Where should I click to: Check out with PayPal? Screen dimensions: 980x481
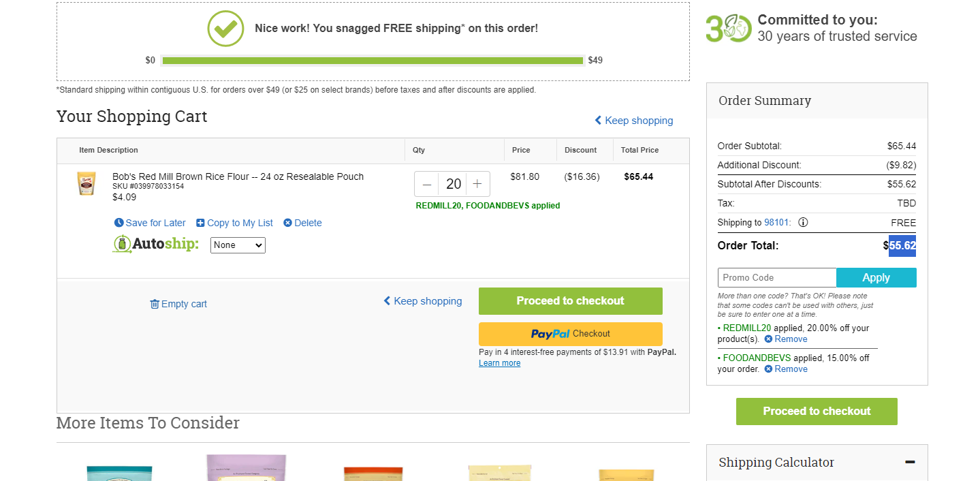571,334
